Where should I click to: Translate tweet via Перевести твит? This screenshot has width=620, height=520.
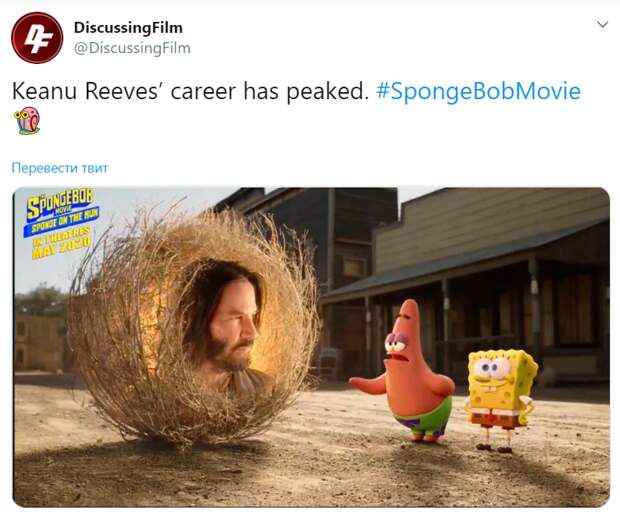click(x=60, y=168)
